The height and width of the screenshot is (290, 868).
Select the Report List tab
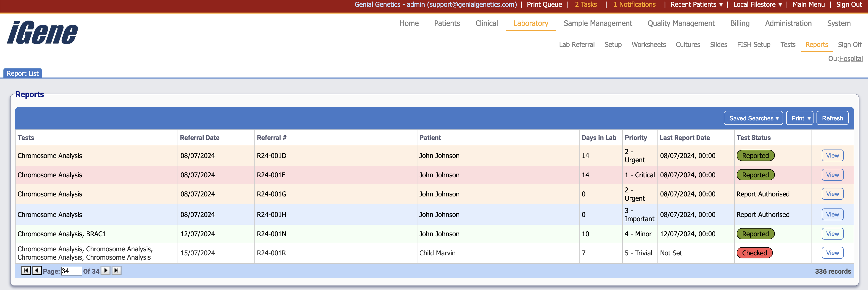click(x=23, y=73)
